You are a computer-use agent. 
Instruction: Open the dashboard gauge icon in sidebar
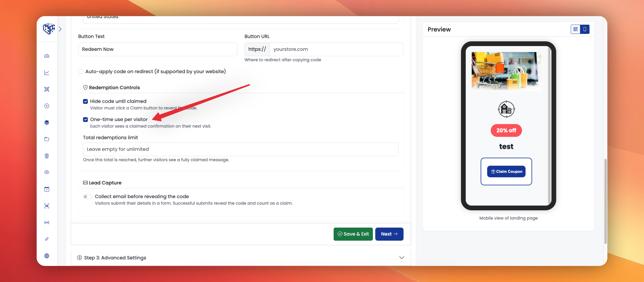tap(47, 56)
